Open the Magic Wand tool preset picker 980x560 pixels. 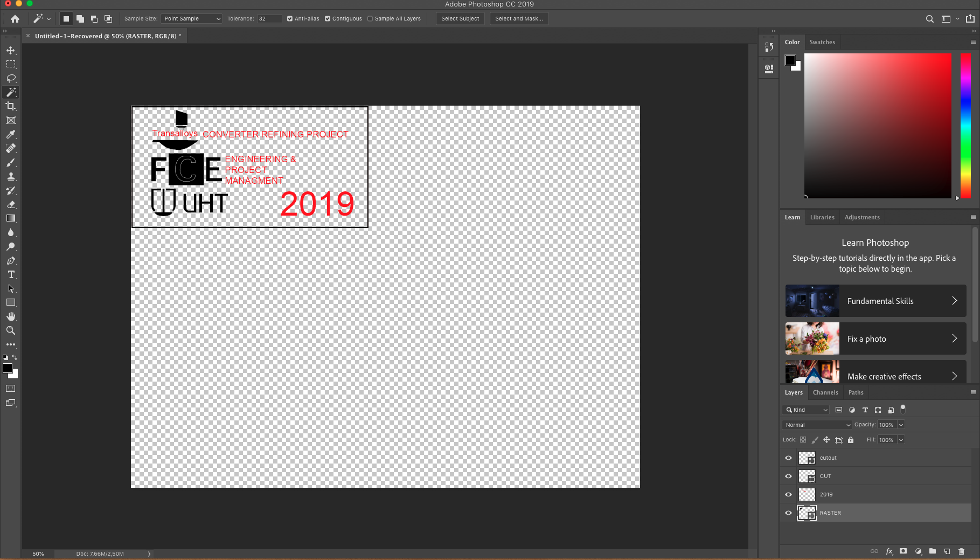click(42, 19)
